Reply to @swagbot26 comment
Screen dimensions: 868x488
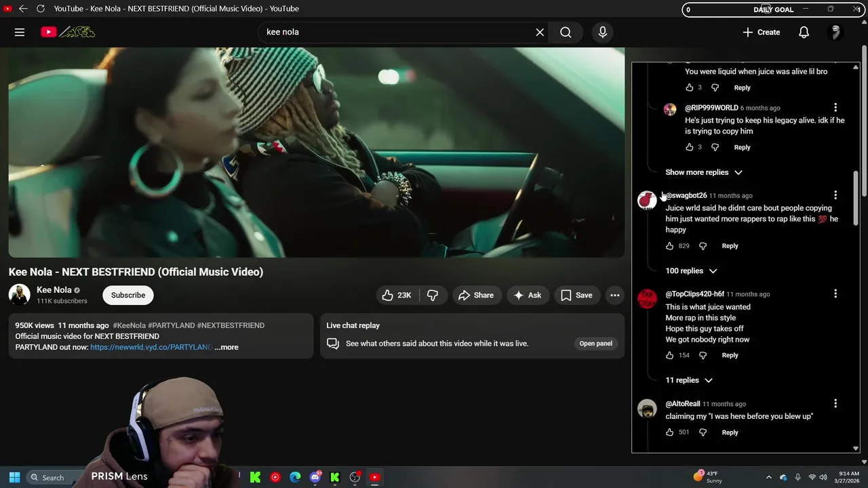coord(730,246)
